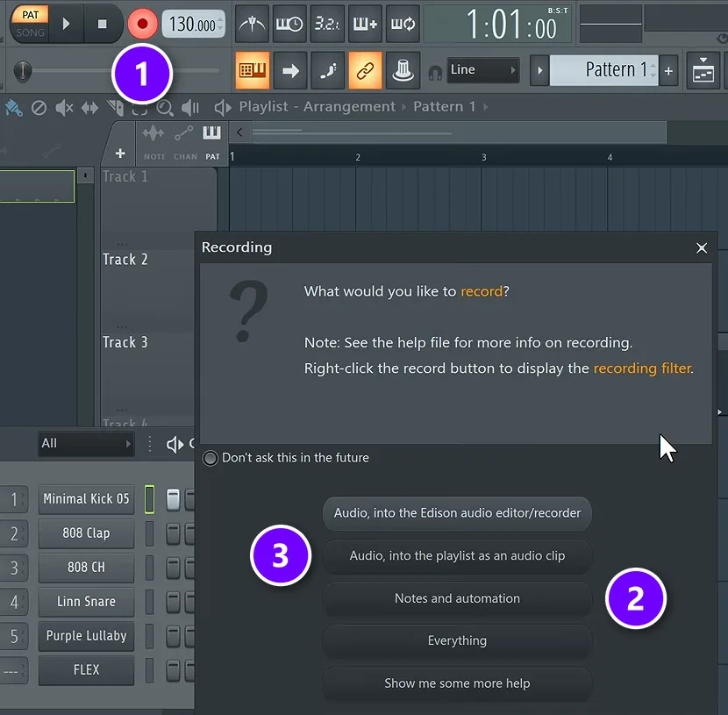Choose Notes and automation

tap(457, 598)
